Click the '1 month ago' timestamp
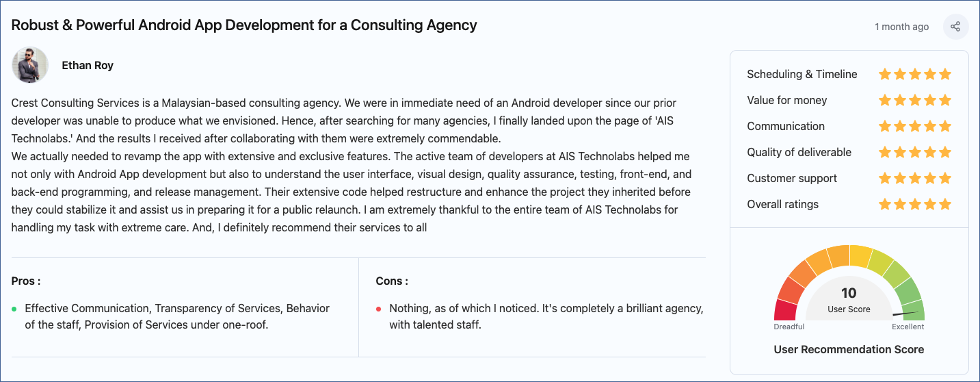This screenshot has height=382, width=980. pos(901,27)
